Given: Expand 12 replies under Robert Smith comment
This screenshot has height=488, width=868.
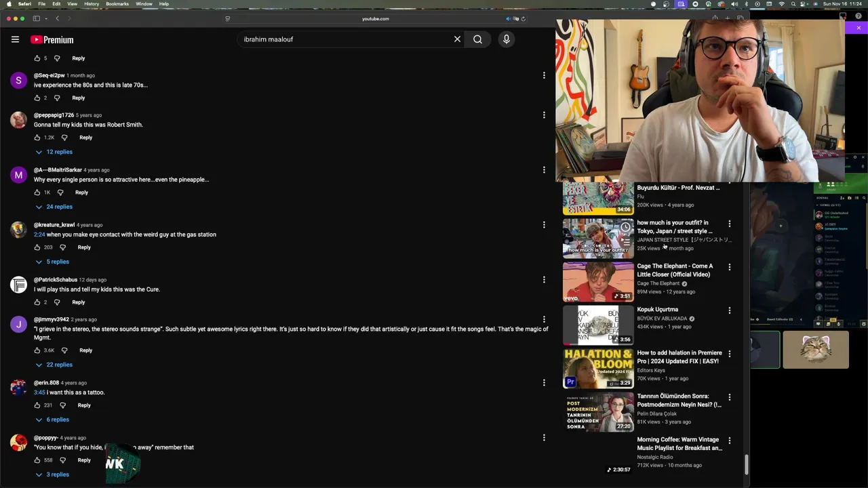Looking at the screenshot, I should tap(54, 152).
